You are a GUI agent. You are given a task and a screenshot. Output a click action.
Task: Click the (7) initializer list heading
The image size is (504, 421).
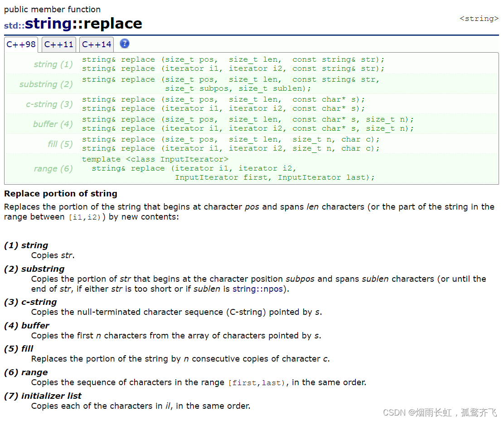click(x=43, y=396)
